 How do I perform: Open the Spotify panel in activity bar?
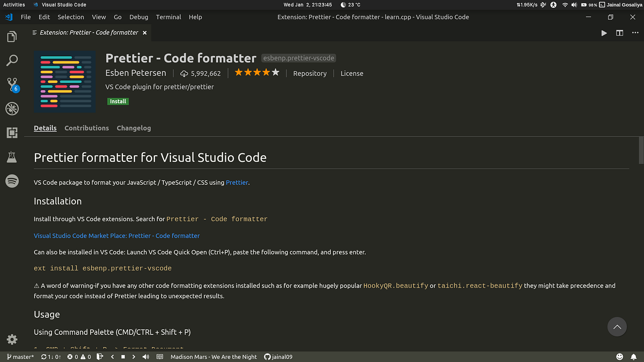tap(12, 181)
